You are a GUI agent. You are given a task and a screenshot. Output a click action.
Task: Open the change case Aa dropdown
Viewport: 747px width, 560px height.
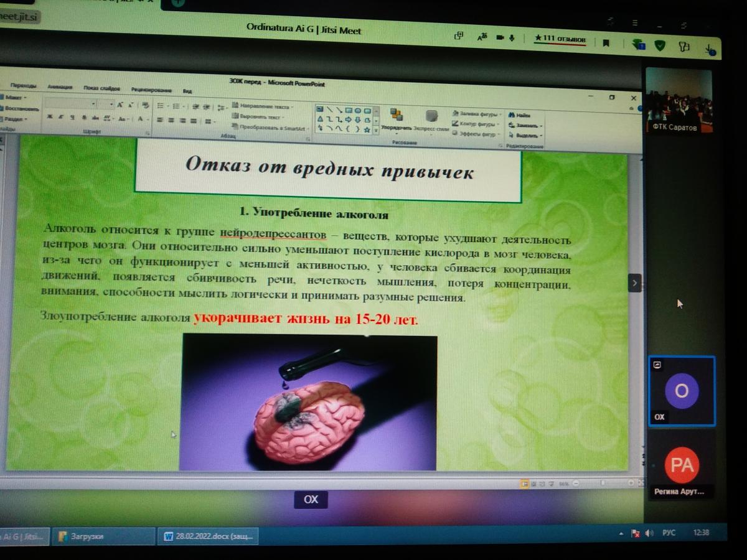tap(123, 119)
